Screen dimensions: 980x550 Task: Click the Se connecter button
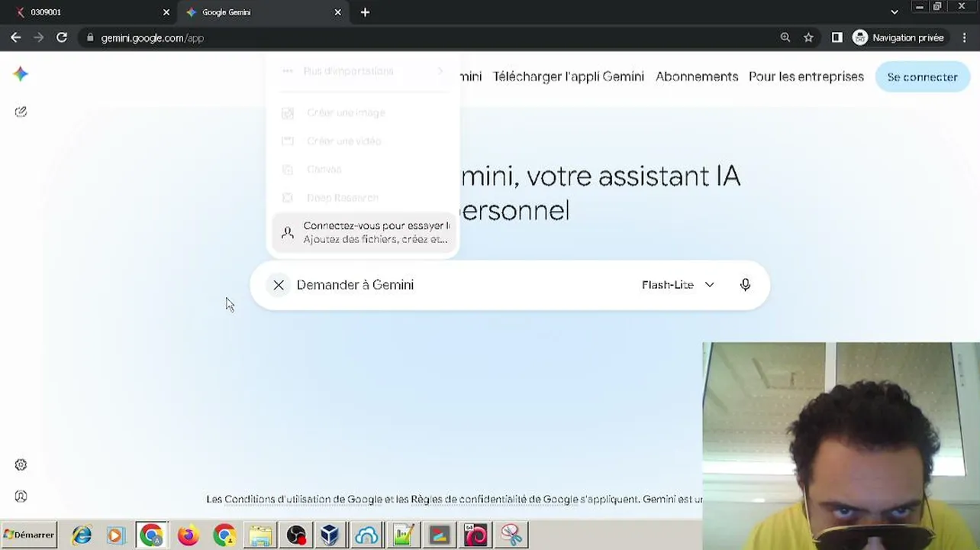coord(922,77)
